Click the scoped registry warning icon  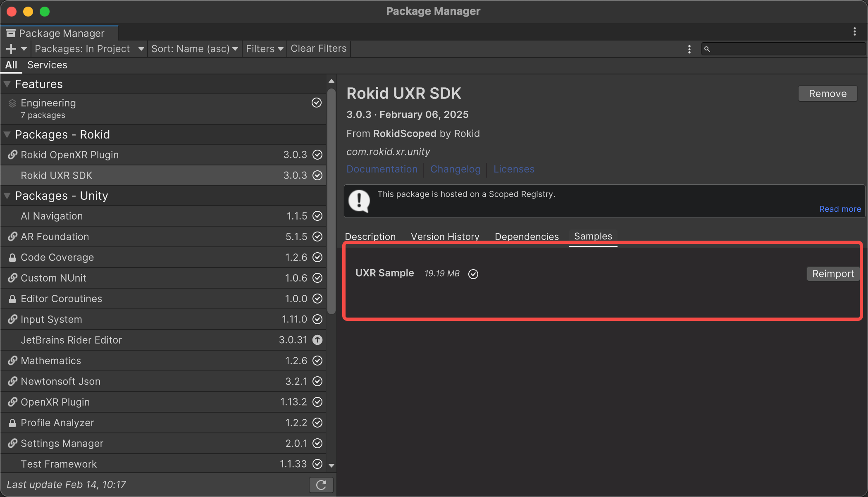[359, 201]
